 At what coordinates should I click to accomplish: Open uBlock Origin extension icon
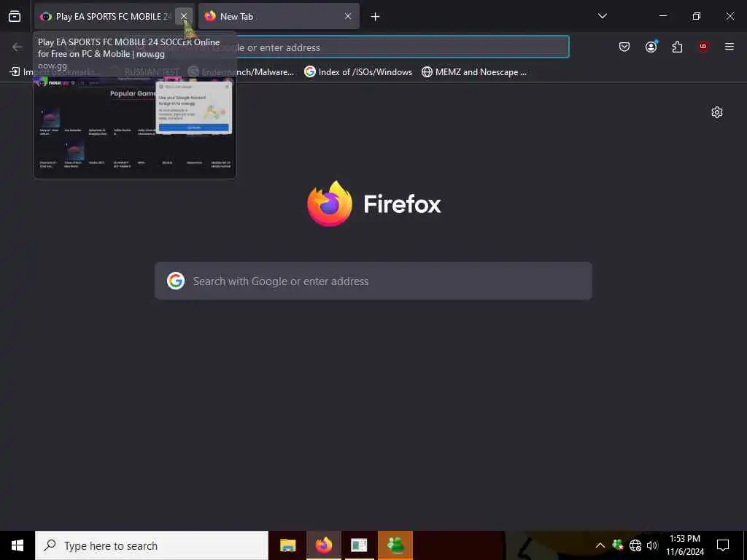click(x=703, y=47)
